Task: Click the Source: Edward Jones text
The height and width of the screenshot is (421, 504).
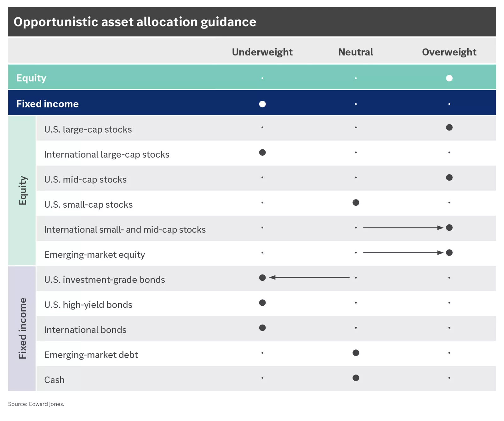Action: (x=36, y=404)
